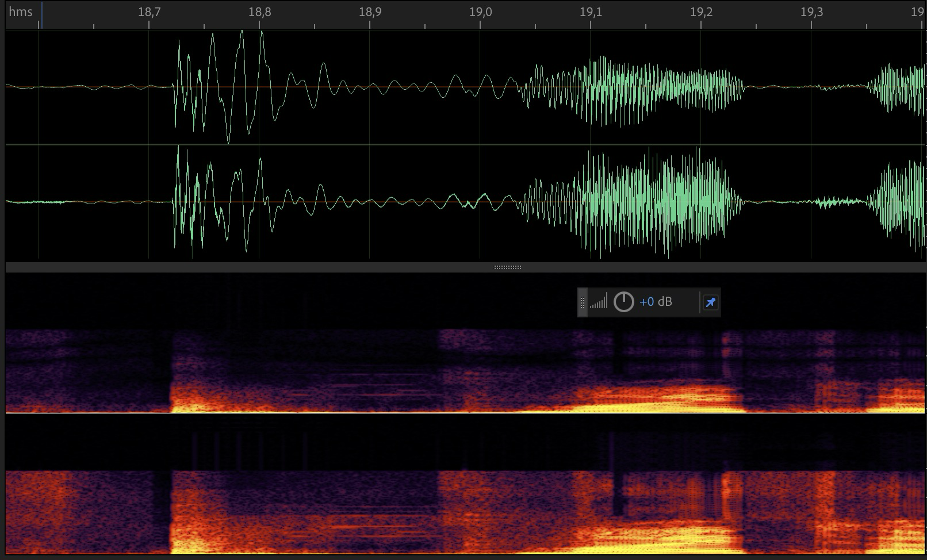Screen dimensions: 927x560
Task: Click the divider handle between waveform and spectrogram
Action: [x=508, y=267]
